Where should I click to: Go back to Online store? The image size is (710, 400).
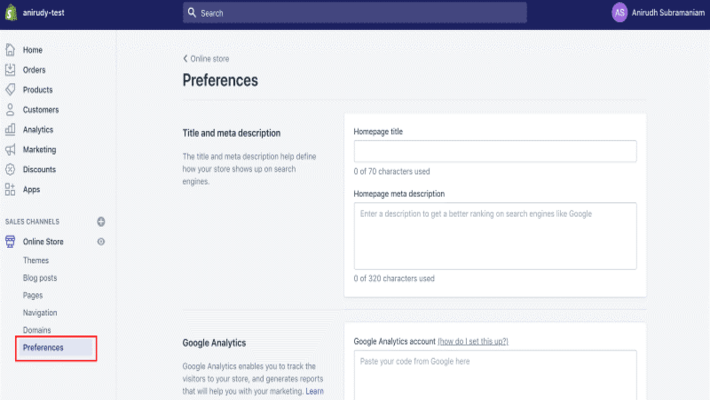tap(205, 59)
